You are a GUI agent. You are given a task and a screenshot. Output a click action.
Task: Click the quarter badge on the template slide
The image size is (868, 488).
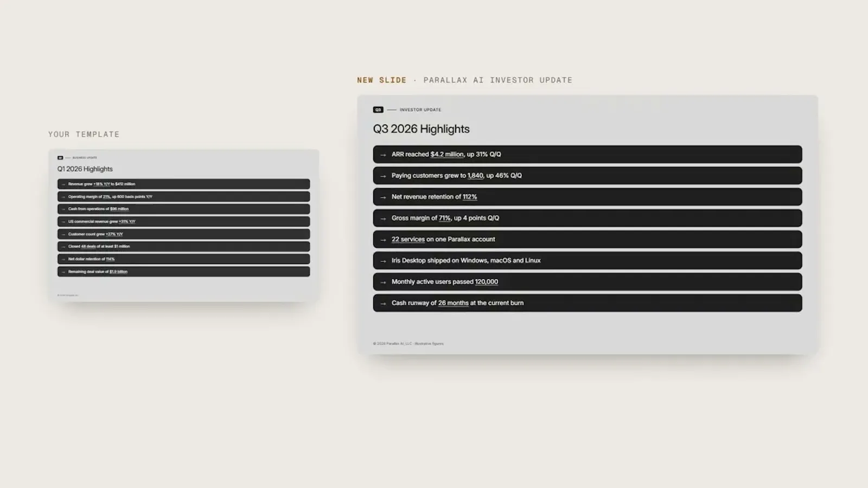[x=60, y=158]
